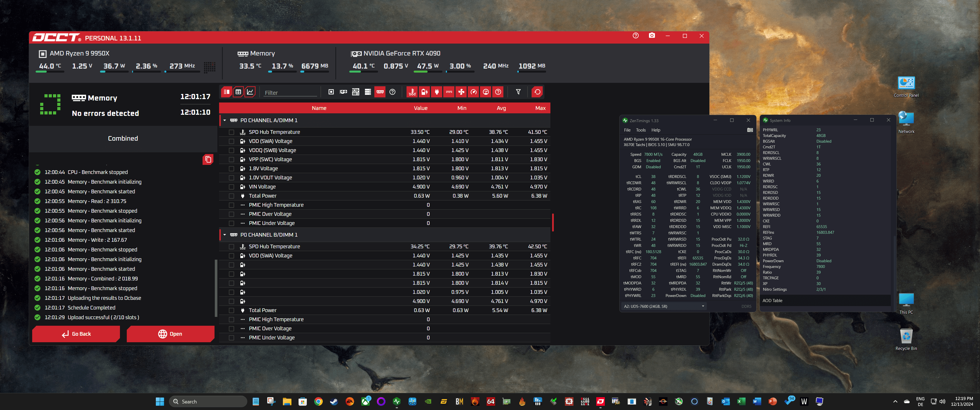The height and width of the screenshot is (410, 980).
Task: Switch to the table view icon
Action: pyautogui.click(x=238, y=92)
